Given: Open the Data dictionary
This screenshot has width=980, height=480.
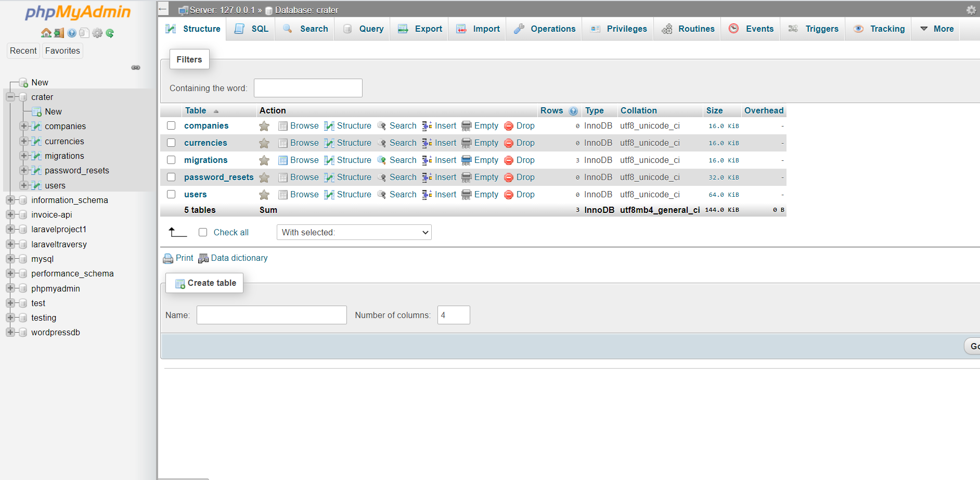Looking at the screenshot, I should pyautogui.click(x=239, y=258).
